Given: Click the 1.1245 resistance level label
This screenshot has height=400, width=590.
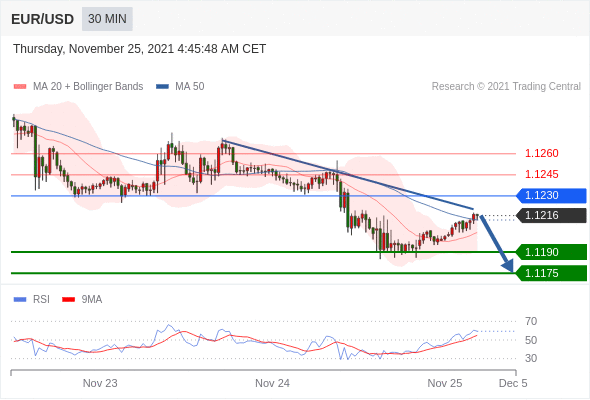Looking at the screenshot, I should 541,175.
